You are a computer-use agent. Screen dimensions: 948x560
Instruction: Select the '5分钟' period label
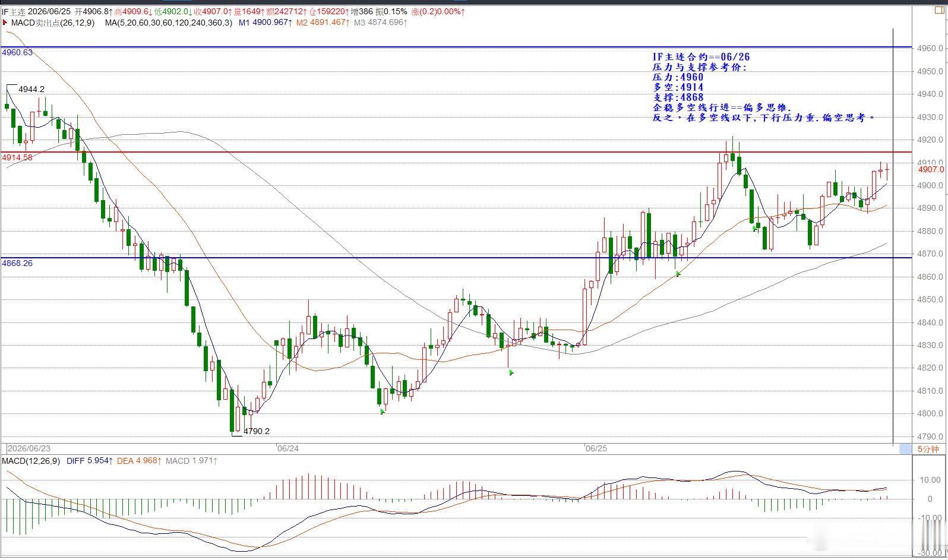pyautogui.click(x=928, y=450)
